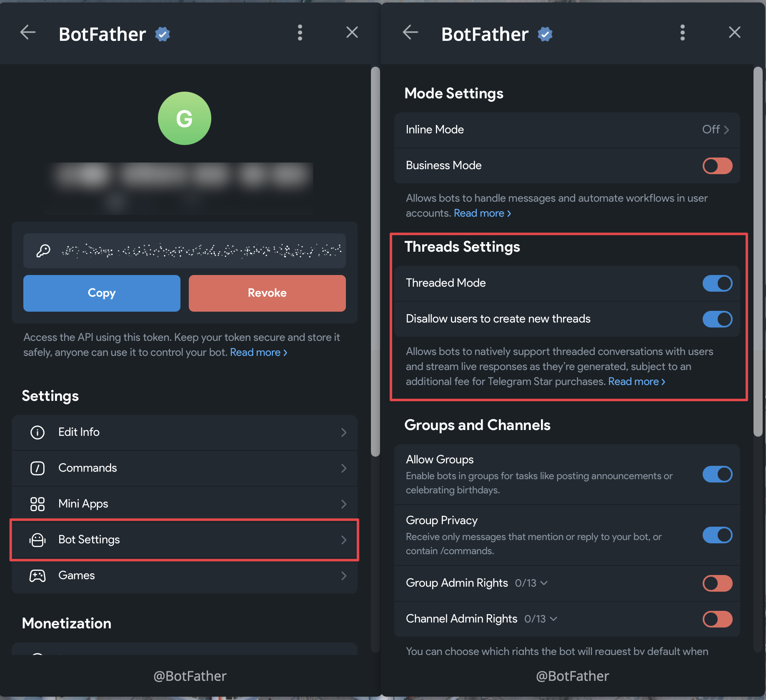Viewport: 766px width, 700px height.
Task: Click Read more link under Threads Settings
Action: pos(636,382)
